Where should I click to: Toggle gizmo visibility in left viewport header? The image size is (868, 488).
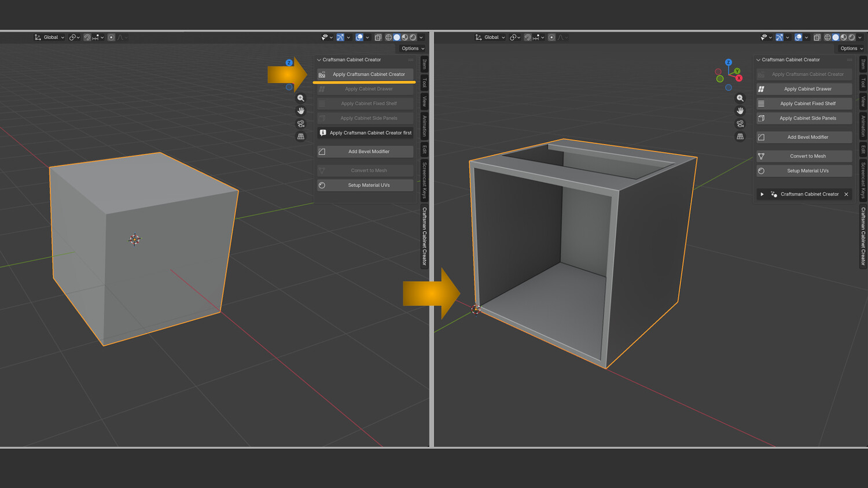click(x=340, y=38)
